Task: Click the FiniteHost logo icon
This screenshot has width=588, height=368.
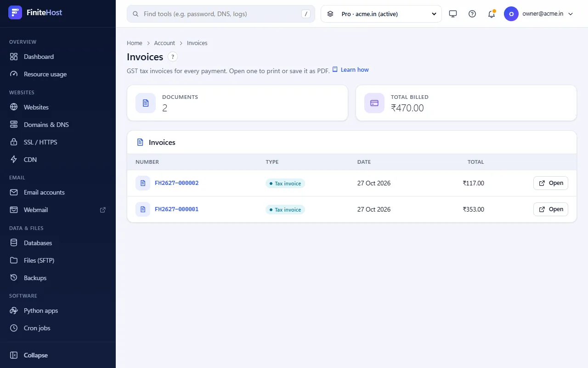Action: tap(15, 12)
